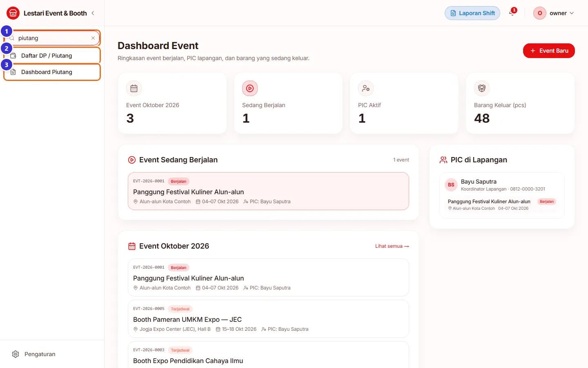Open the running Panggung Festival Kuliner event card
Viewport: 588px width, 368px height.
268,191
